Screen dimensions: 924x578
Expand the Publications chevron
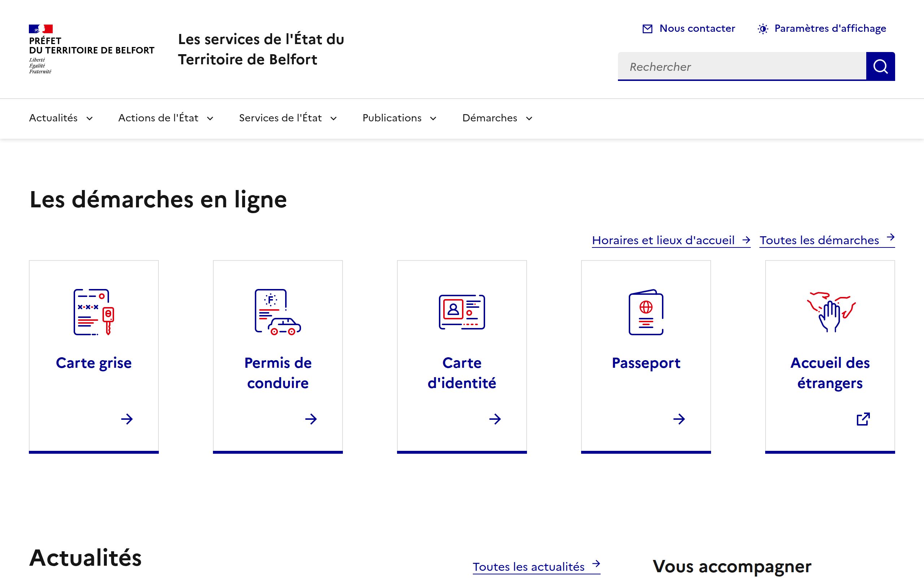[433, 118]
